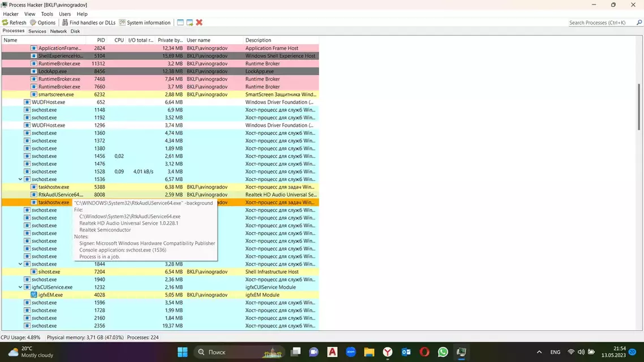Collapse the svchost.exe PID 1844 tree node

click(20, 264)
